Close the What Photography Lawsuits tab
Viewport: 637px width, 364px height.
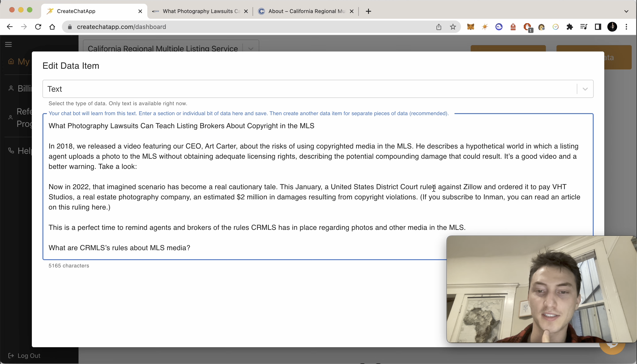(246, 11)
